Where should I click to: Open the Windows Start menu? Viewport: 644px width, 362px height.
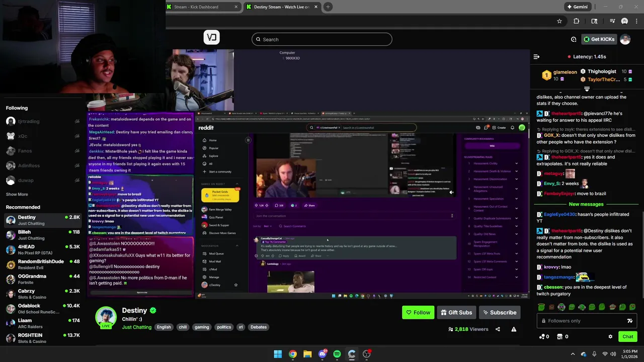coord(278,354)
